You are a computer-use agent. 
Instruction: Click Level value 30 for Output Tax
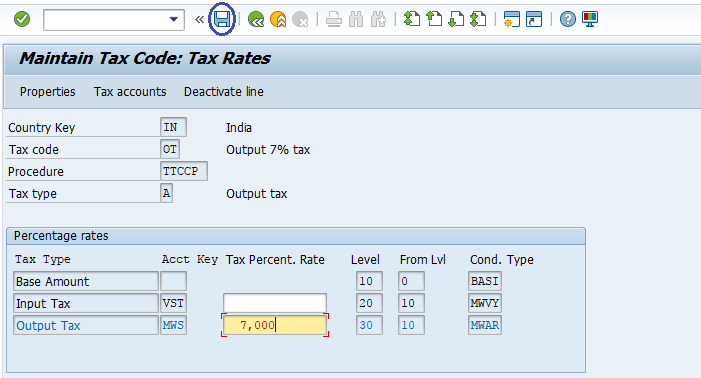click(x=369, y=325)
